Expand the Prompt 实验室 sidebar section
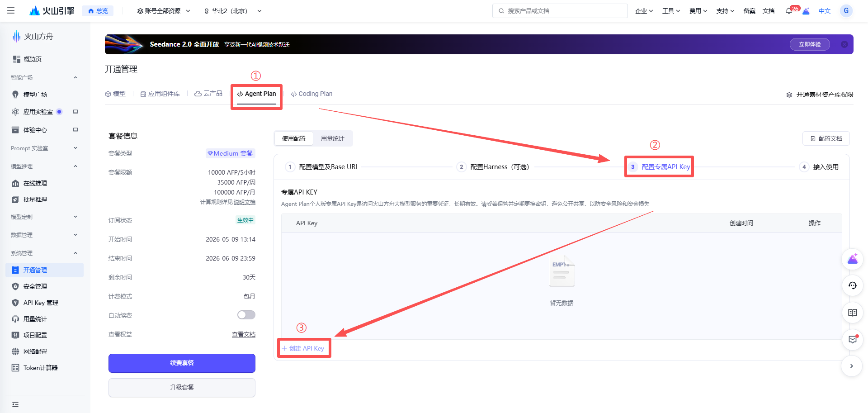The height and width of the screenshot is (413, 868). (44, 148)
